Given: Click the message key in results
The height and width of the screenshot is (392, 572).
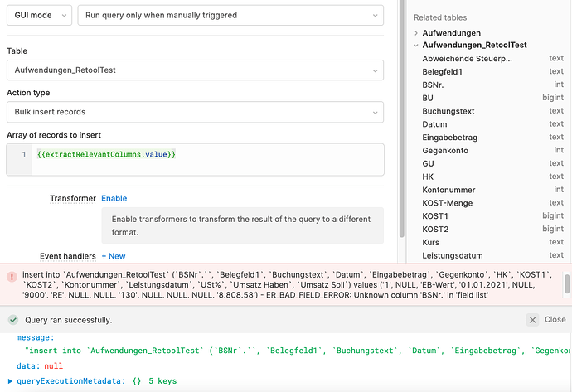Looking at the screenshot, I should pyautogui.click(x=35, y=337).
